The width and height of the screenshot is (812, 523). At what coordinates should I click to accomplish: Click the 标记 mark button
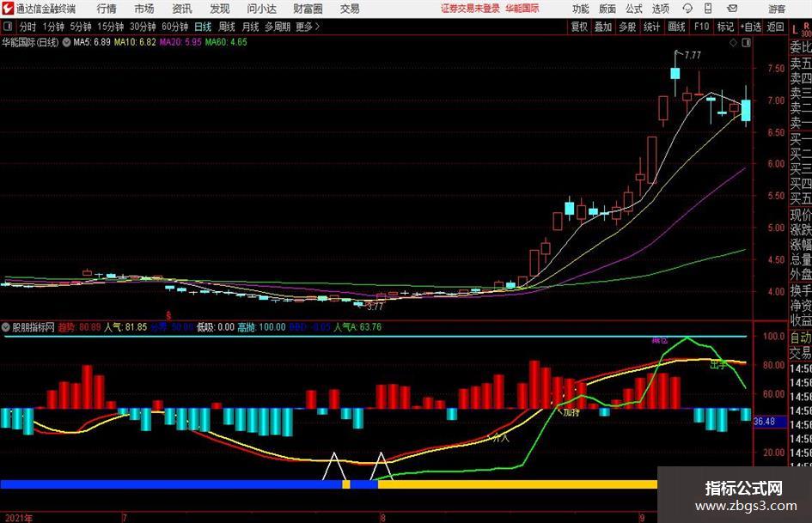point(725,27)
